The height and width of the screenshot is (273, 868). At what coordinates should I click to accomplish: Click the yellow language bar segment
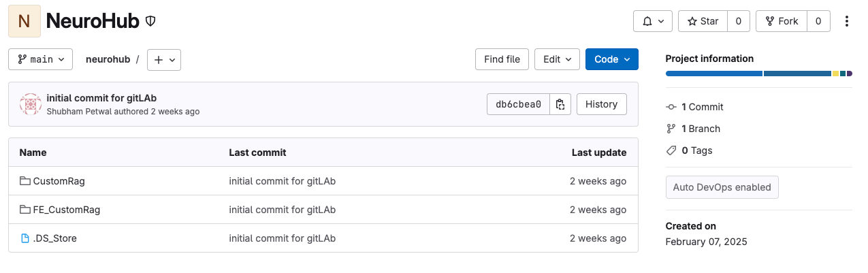pyautogui.click(x=836, y=74)
